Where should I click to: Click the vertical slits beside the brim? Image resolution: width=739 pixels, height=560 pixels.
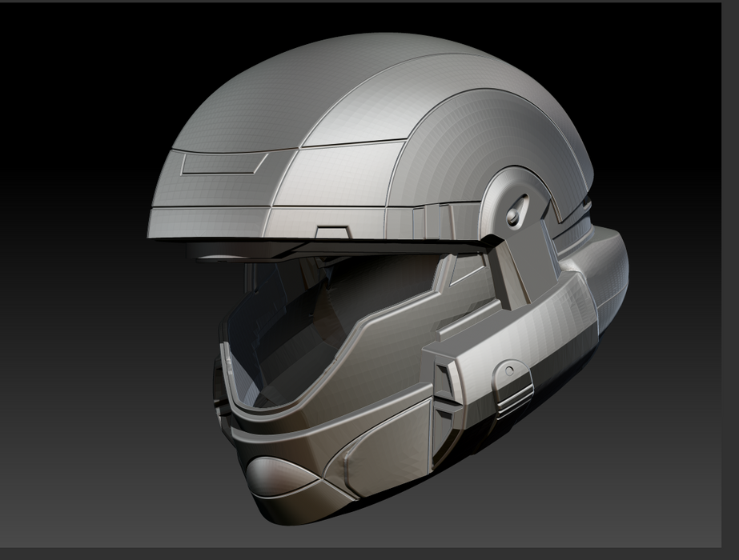coord(437,216)
